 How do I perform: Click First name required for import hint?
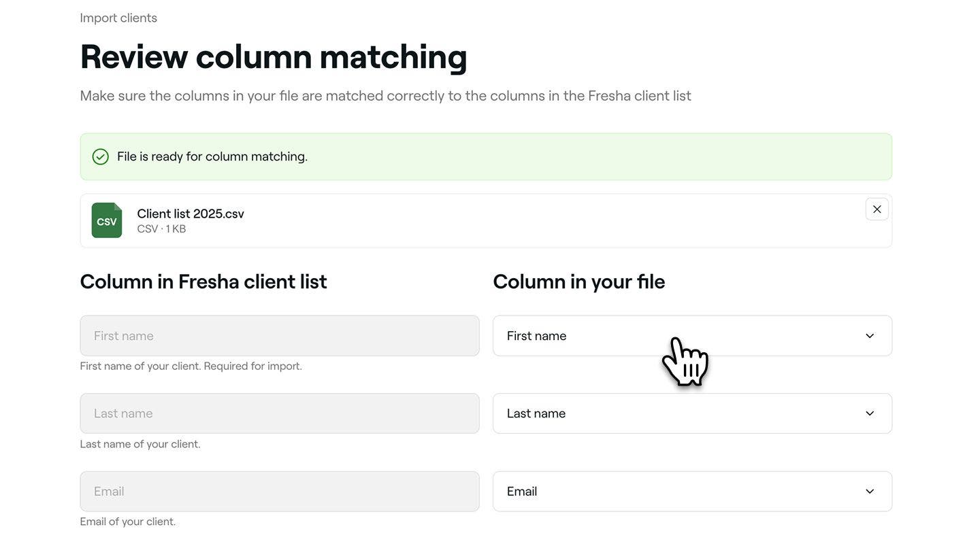click(191, 366)
